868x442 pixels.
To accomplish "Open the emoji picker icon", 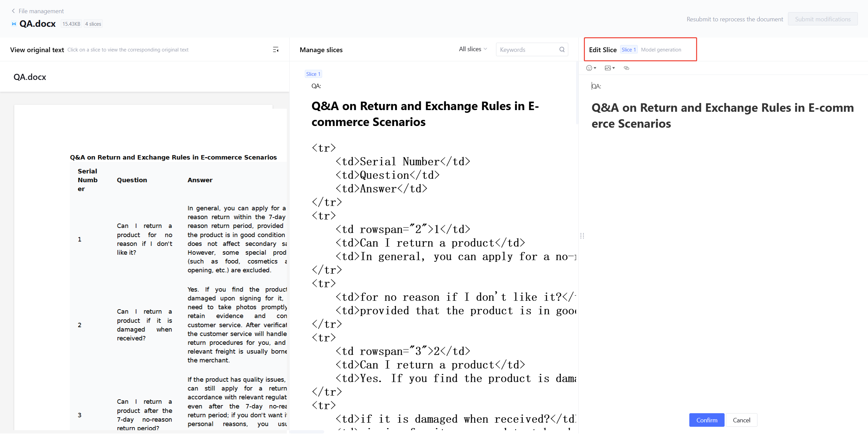I will pos(589,68).
